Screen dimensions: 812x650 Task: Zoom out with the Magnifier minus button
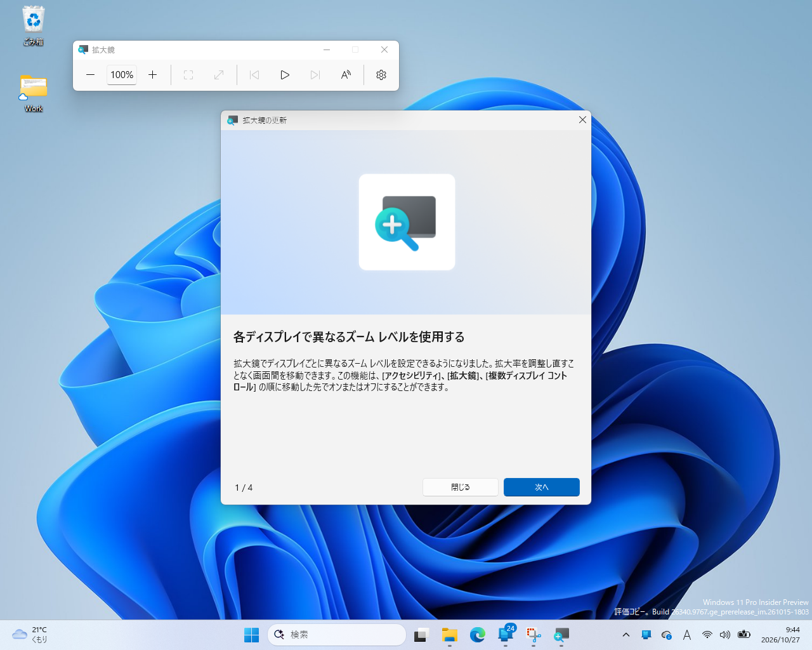click(91, 75)
